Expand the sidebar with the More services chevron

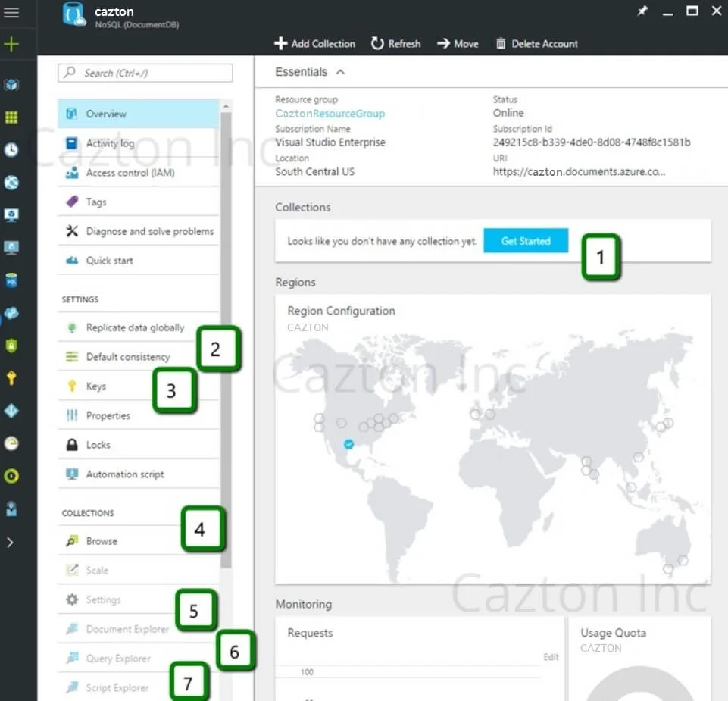[x=10, y=542]
